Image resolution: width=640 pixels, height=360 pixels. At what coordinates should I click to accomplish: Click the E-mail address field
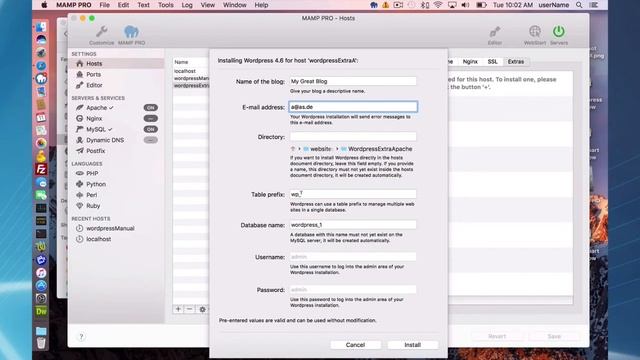pyautogui.click(x=353, y=107)
